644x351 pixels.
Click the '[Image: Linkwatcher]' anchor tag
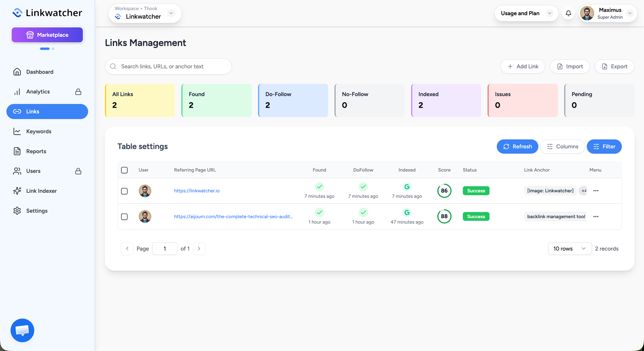pyautogui.click(x=550, y=191)
